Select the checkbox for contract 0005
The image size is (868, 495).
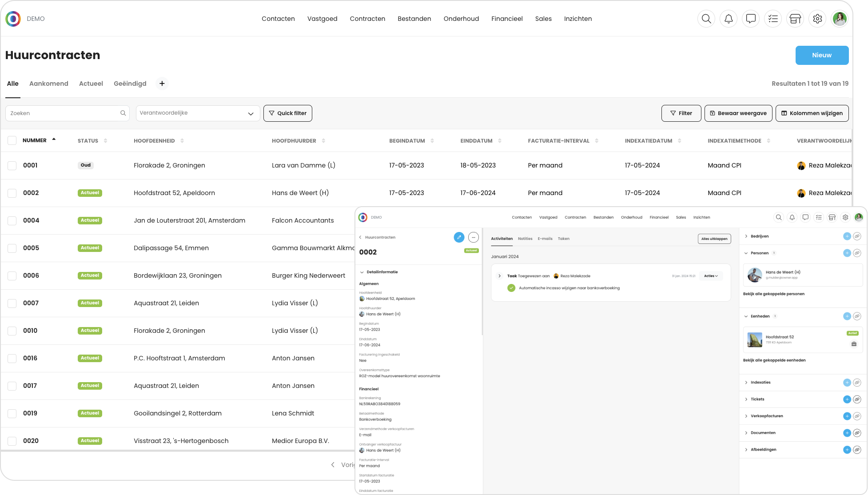[12, 248]
